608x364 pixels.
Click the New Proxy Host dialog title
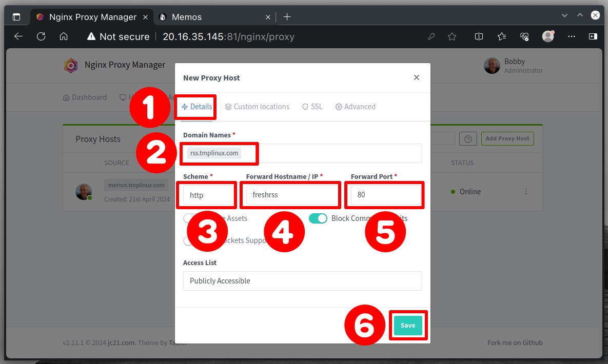(x=211, y=78)
